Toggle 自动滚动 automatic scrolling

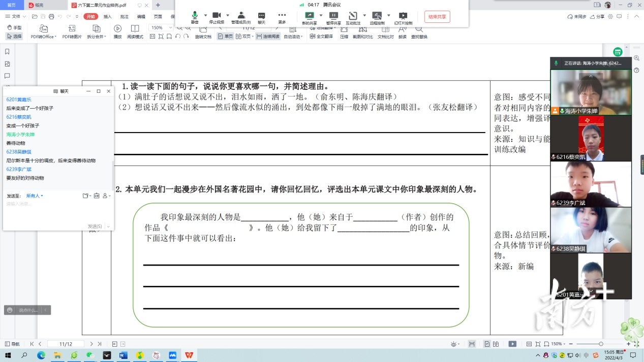tap(292, 35)
